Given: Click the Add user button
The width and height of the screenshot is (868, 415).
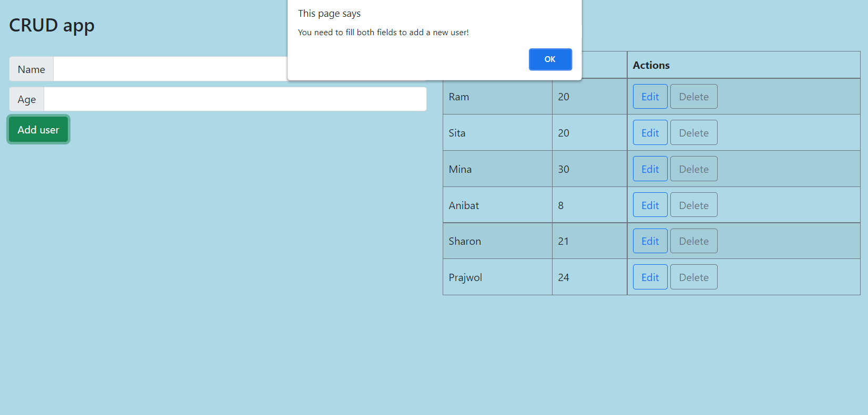Looking at the screenshot, I should [38, 129].
